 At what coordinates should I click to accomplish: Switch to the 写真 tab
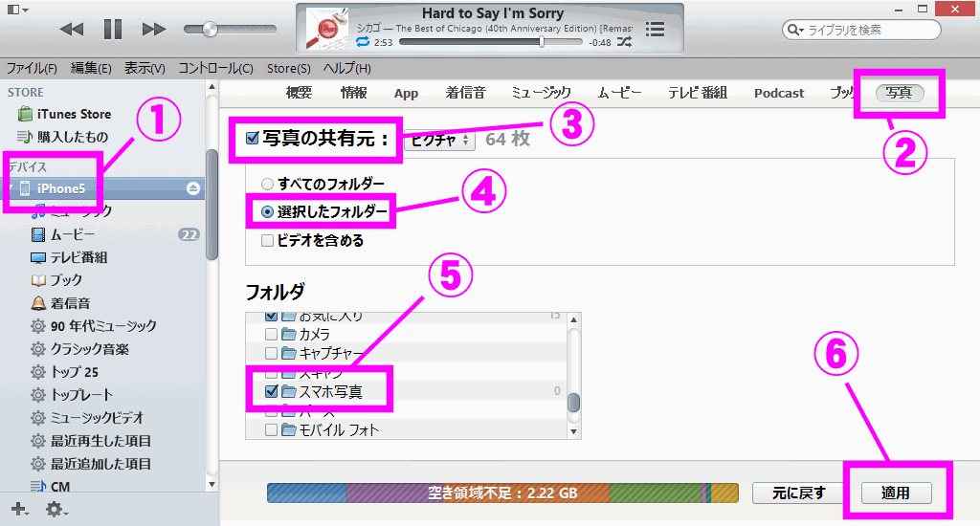[900, 93]
